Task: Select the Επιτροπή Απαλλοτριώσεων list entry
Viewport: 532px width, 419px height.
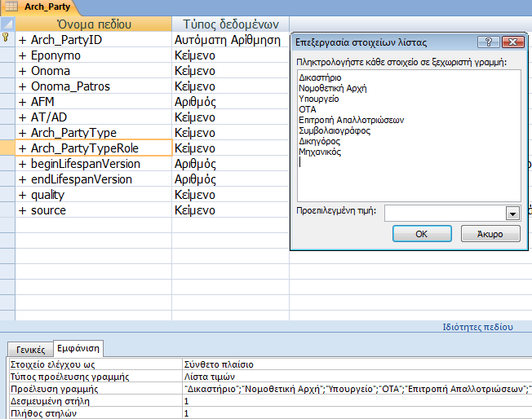Action: click(x=351, y=120)
